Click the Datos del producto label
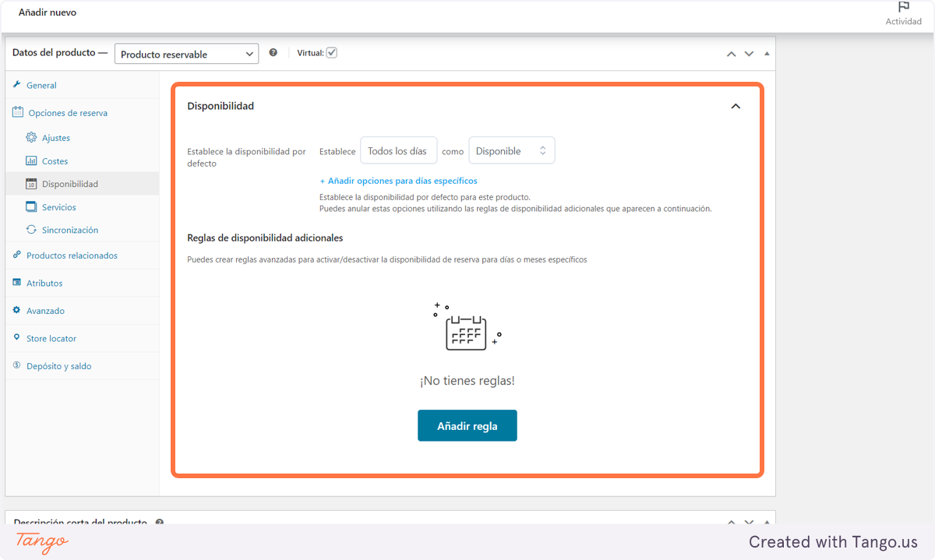 pos(59,53)
